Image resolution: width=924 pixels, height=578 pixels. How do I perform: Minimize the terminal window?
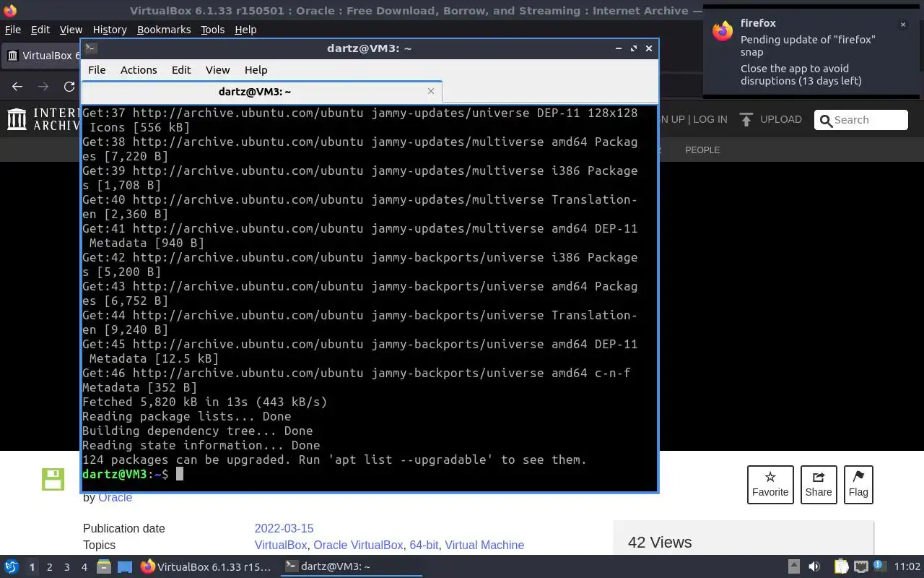[619, 48]
